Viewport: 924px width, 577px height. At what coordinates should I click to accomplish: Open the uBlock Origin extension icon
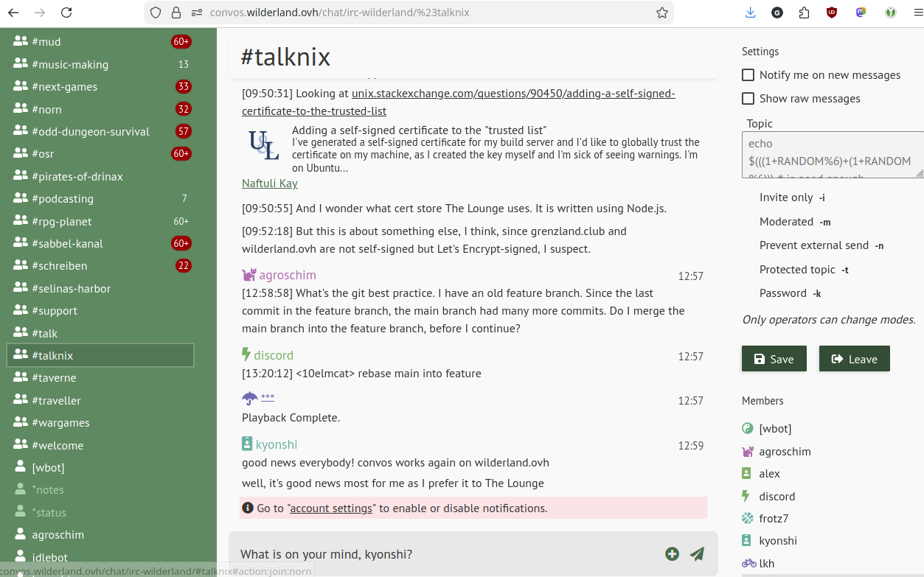point(832,13)
